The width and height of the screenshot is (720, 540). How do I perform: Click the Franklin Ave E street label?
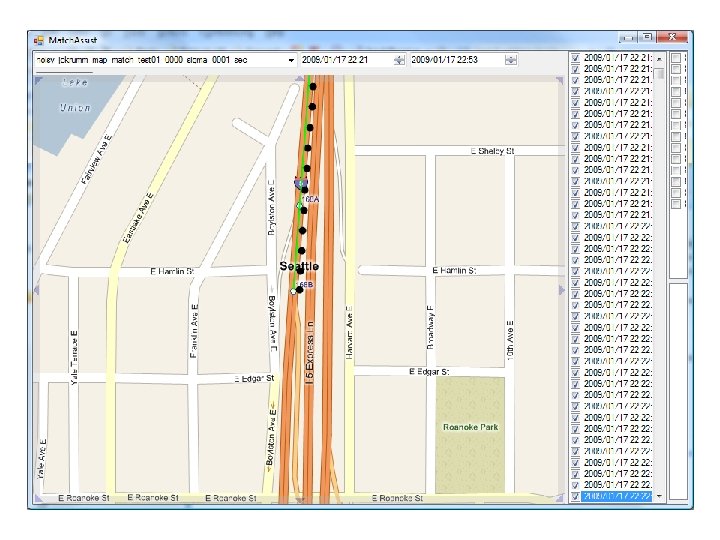tap(194, 331)
